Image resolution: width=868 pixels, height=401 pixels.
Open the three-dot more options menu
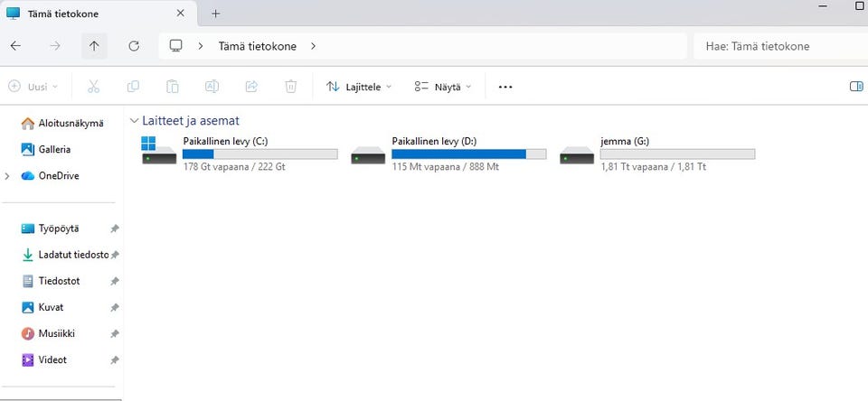(x=505, y=87)
